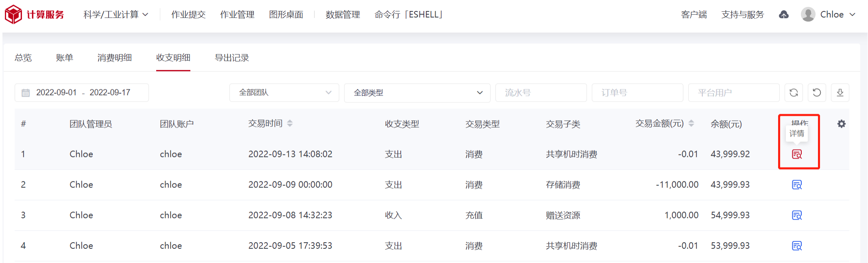Expand the 全部团队 dropdown
Image resolution: width=868 pixels, height=263 pixels.
tap(284, 93)
